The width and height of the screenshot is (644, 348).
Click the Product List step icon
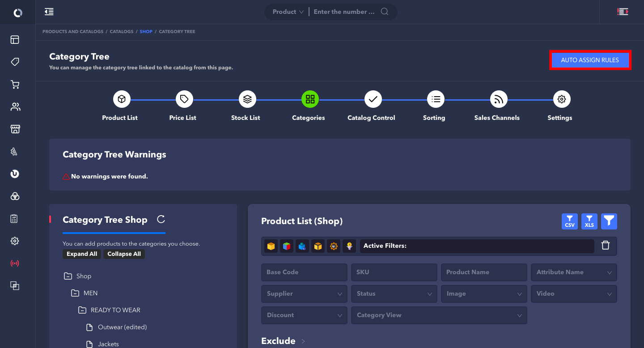(122, 99)
